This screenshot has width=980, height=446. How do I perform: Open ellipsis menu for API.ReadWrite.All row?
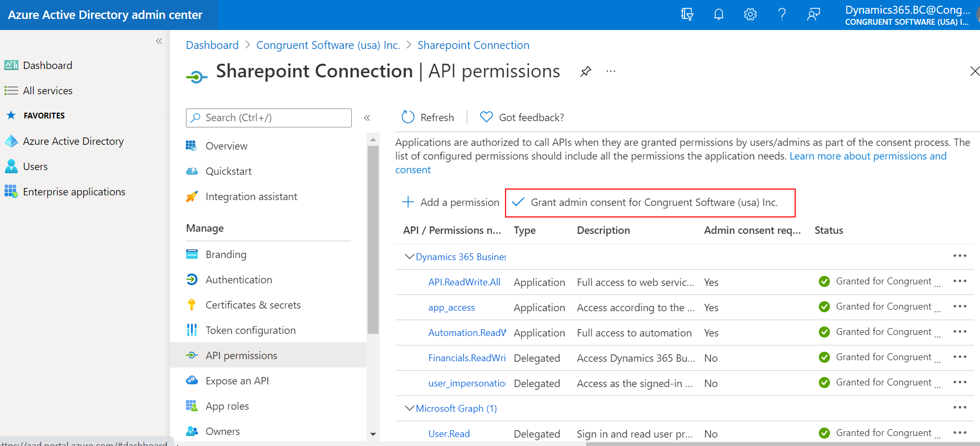[x=960, y=281]
